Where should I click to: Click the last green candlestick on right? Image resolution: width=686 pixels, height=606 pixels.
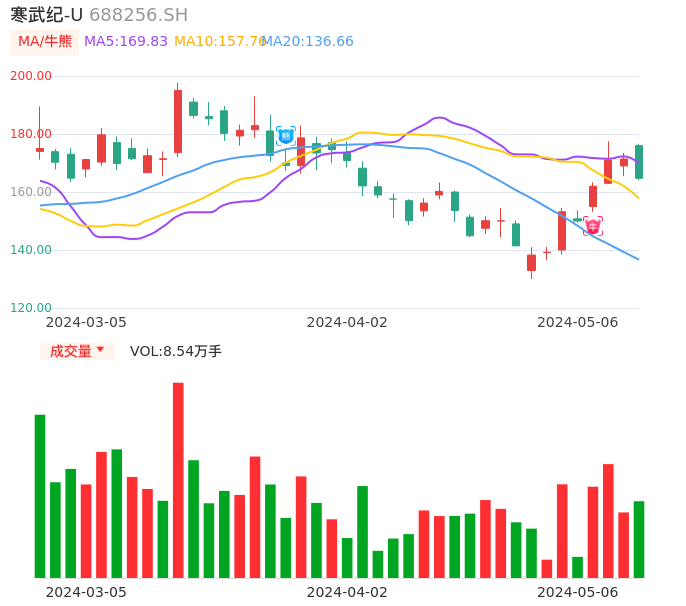639,162
